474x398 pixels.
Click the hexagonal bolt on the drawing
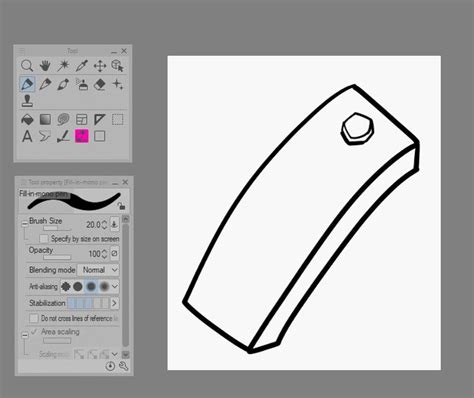[357, 129]
